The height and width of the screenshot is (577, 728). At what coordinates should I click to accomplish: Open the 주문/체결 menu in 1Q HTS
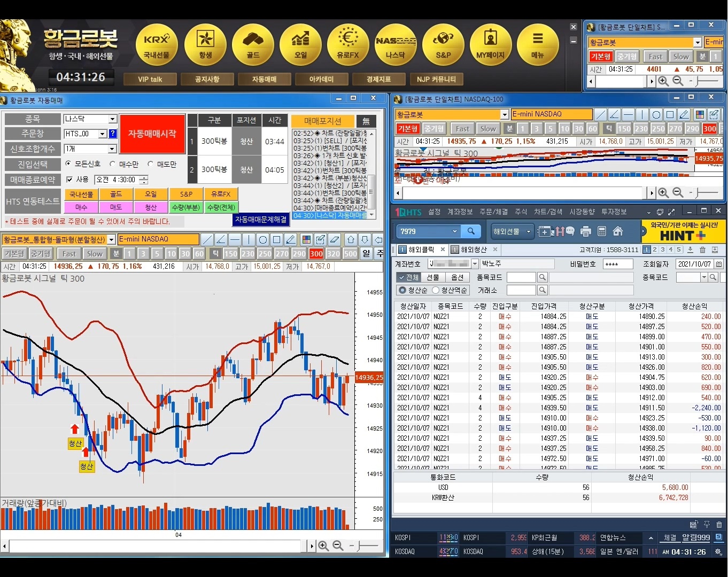point(493,212)
